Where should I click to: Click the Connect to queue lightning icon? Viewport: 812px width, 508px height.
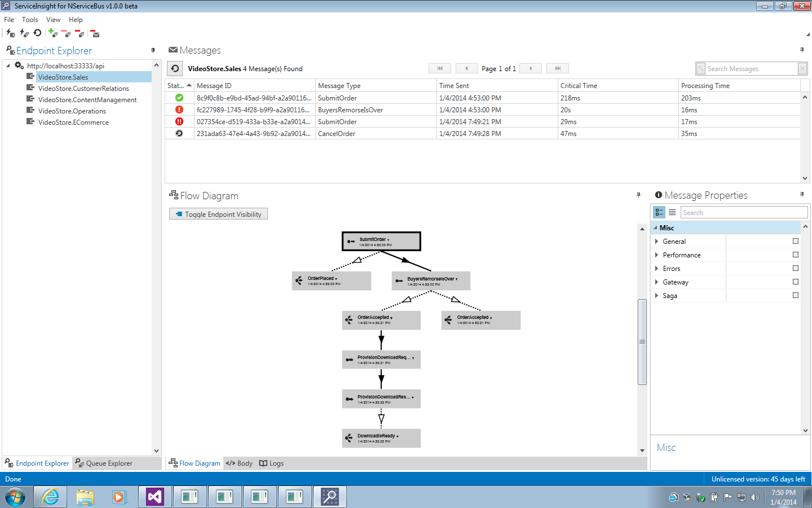(24, 33)
